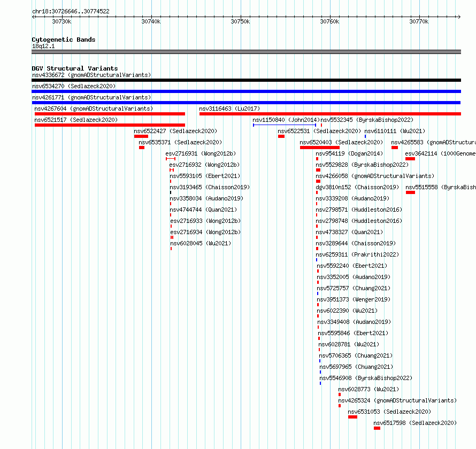The width and height of the screenshot is (476, 449).
Task: Click nsv5546908 (ByrskaBishop2022) label
Action: [366, 378]
